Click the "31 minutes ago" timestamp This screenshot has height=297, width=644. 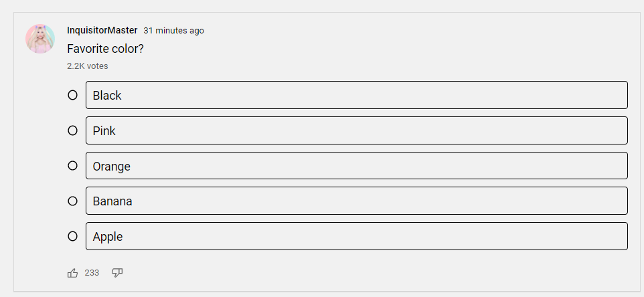pos(174,31)
